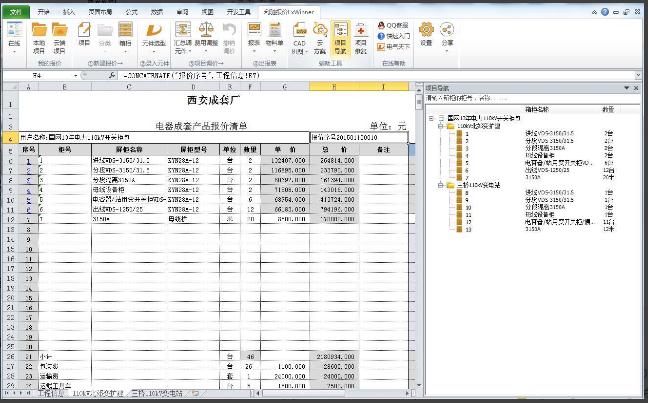
Task: Click the 110KV扩建 folder icon in navigator
Action: click(450, 126)
